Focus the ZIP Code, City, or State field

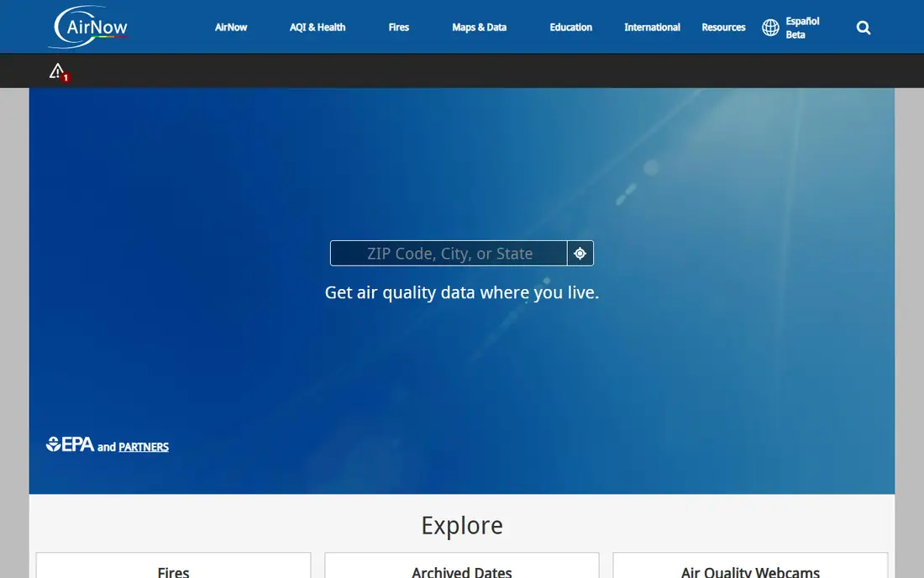coord(449,254)
